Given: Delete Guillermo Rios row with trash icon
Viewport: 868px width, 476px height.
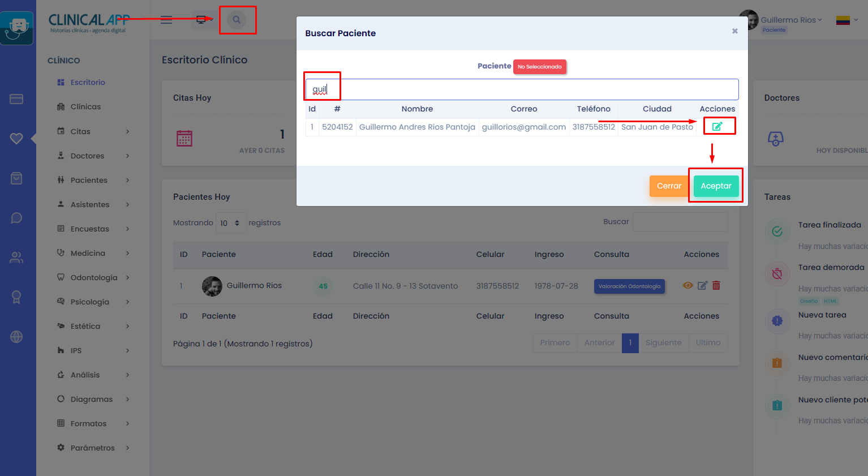Looking at the screenshot, I should (716, 286).
